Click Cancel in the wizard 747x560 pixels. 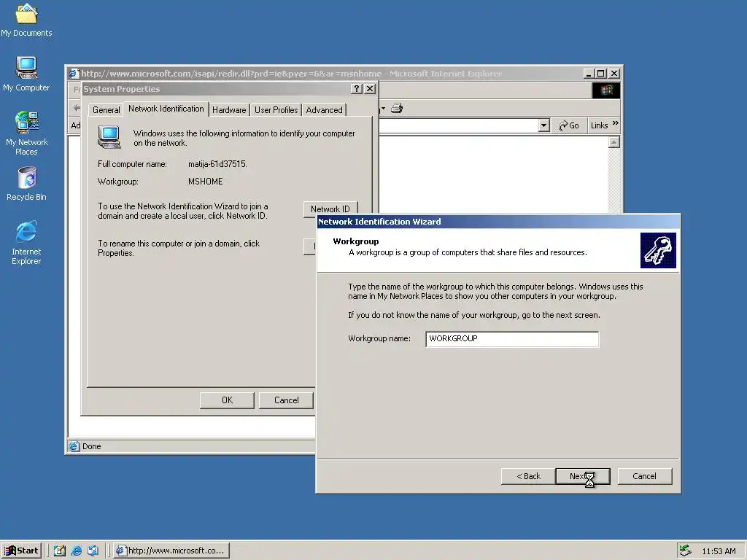pos(645,476)
